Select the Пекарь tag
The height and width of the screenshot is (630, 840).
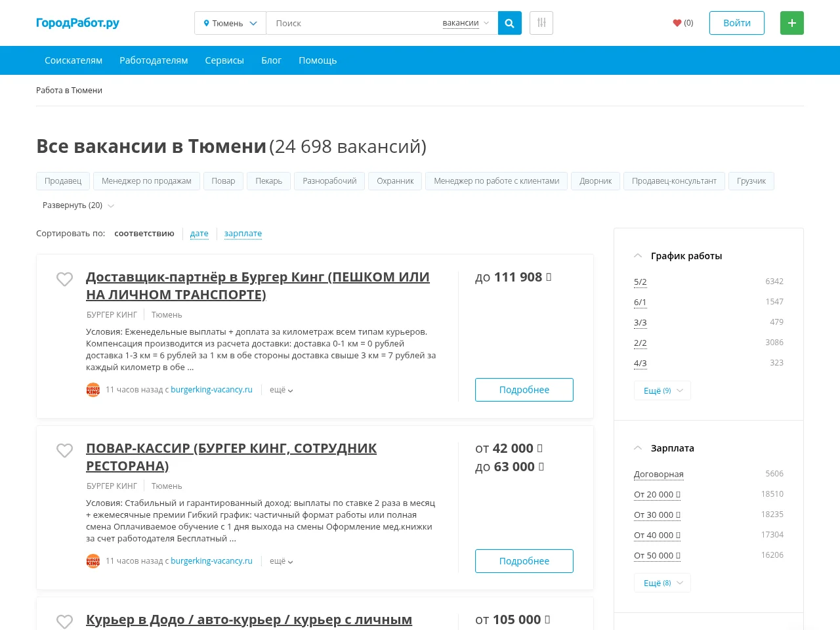pyautogui.click(x=269, y=181)
